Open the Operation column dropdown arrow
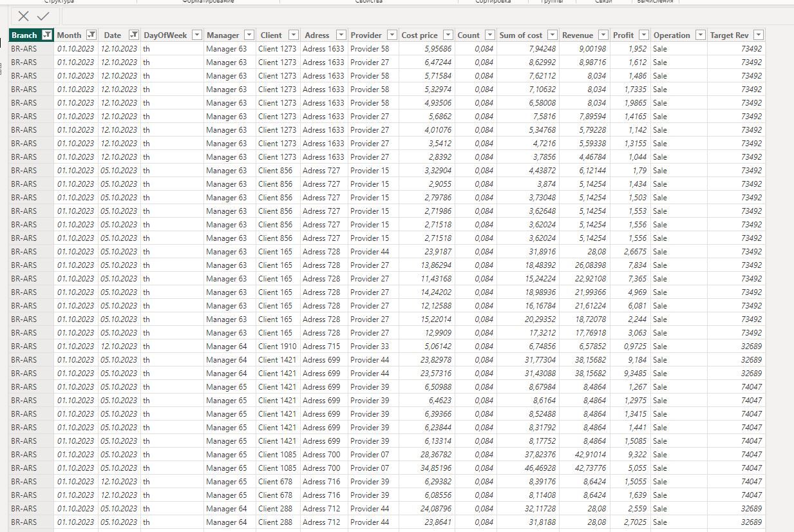Image resolution: width=794 pixels, height=532 pixels. click(701, 35)
